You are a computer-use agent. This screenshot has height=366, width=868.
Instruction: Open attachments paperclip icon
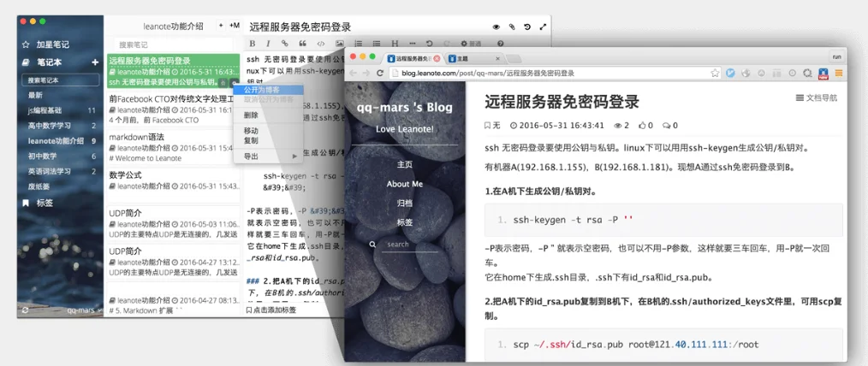coord(512,27)
